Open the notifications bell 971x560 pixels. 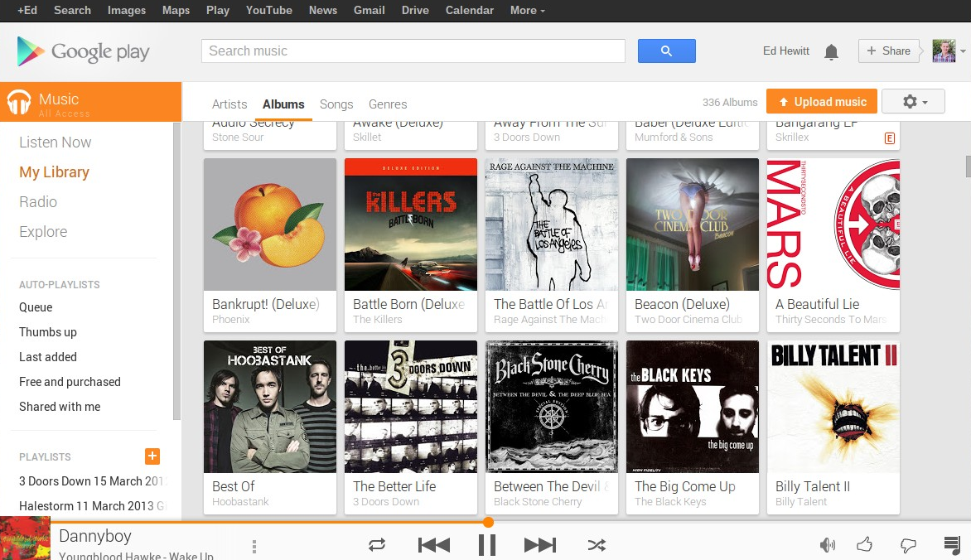831,51
